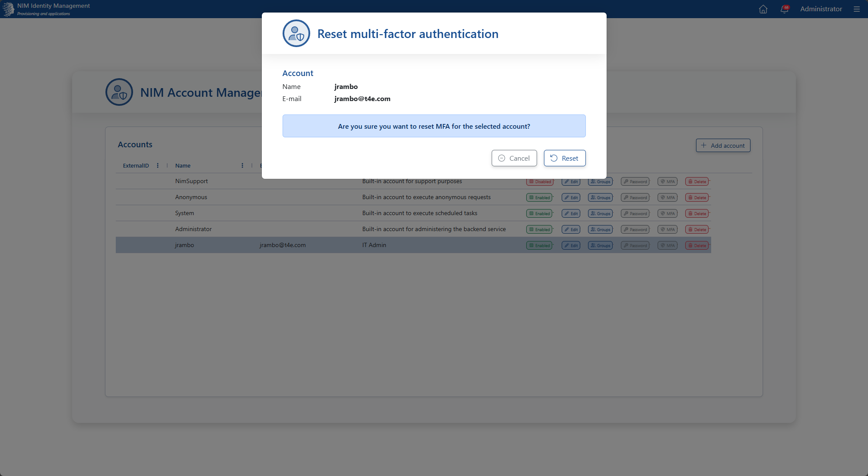Screen dimensions: 868x476
Task: Open the Name column options menu
Action: pyautogui.click(x=242, y=165)
